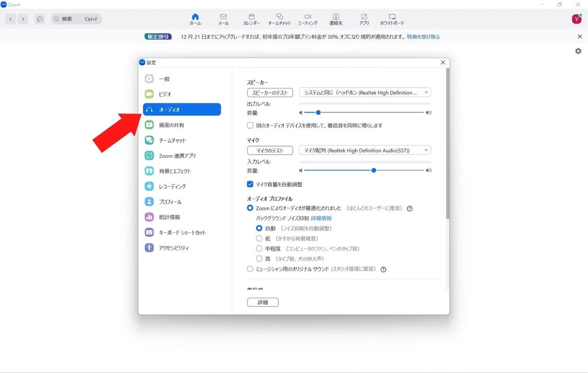Click the microphone high-volume icon

click(429, 170)
